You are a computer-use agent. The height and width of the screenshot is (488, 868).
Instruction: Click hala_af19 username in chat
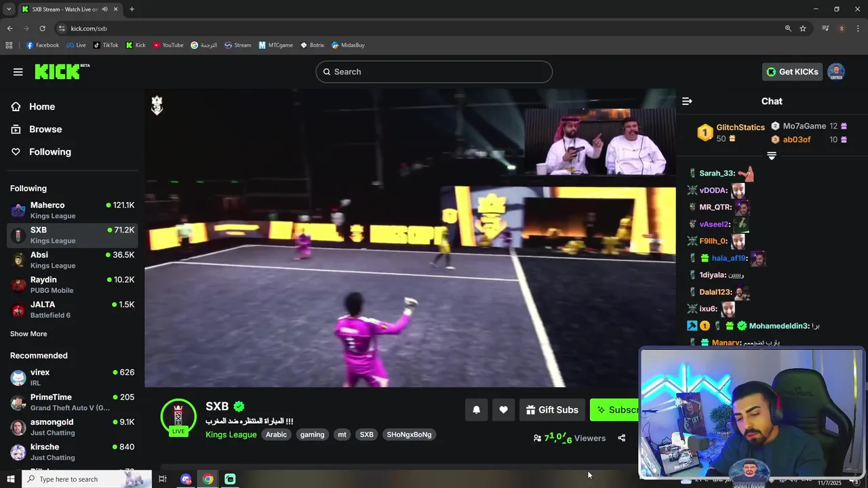click(x=729, y=258)
